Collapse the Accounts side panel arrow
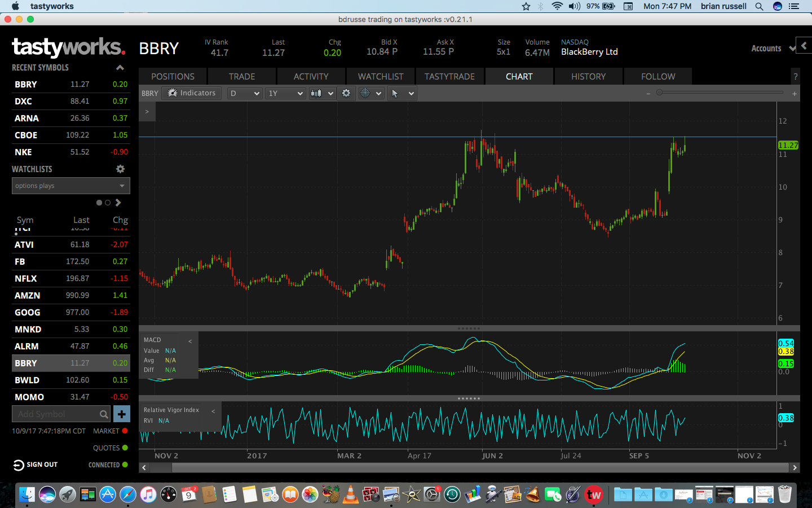 pos(804,46)
